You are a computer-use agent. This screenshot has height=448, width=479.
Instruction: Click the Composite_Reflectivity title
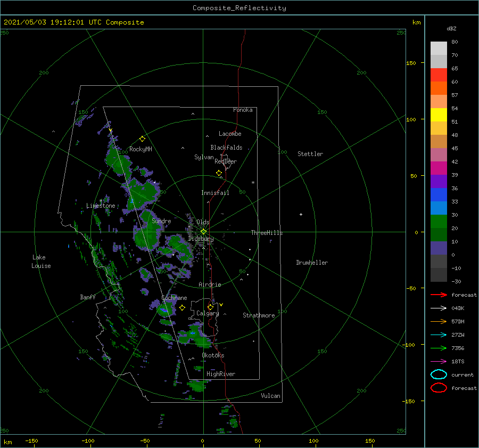tap(240, 8)
